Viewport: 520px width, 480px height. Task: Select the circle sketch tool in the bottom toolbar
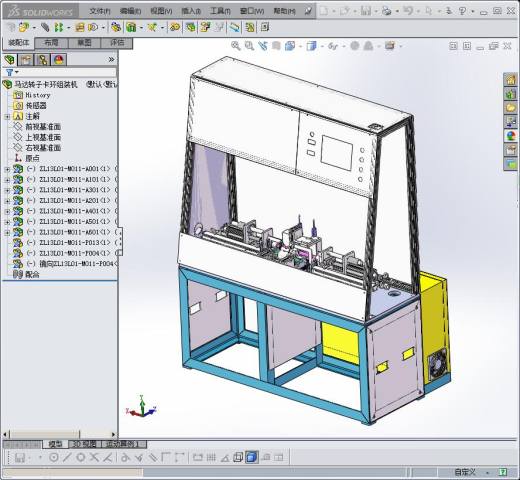pyautogui.click(x=54, y=458)
